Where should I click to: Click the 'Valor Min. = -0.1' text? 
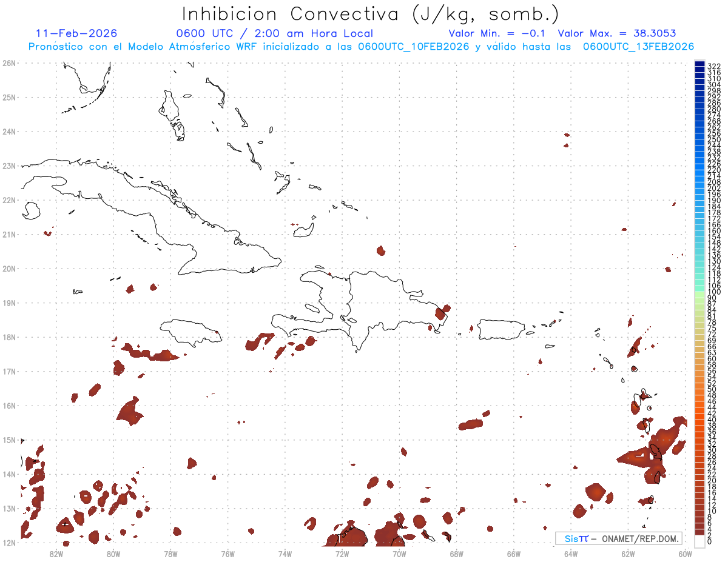pyautogui.click(x=497, y=33)
